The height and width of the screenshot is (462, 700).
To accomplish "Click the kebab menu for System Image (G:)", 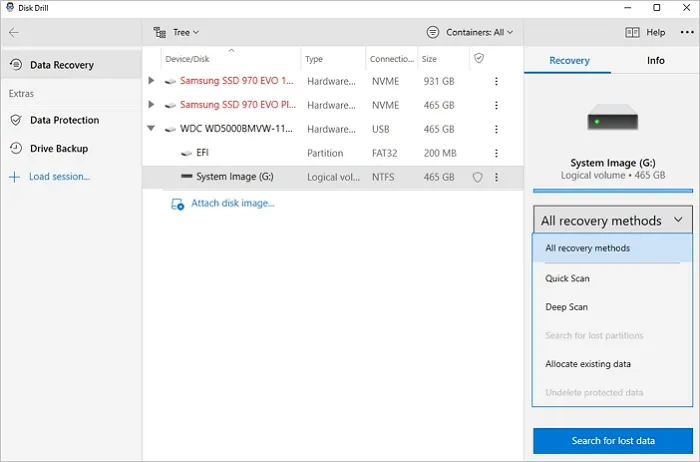I will (497, 177).
